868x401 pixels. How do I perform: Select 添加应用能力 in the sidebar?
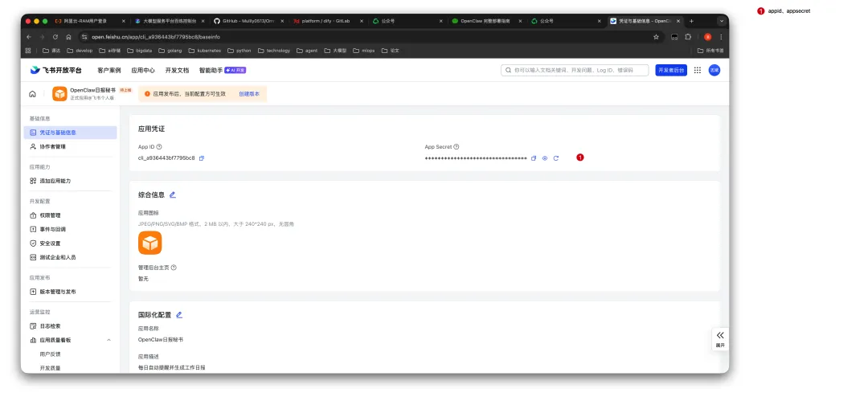click(70, 181)
